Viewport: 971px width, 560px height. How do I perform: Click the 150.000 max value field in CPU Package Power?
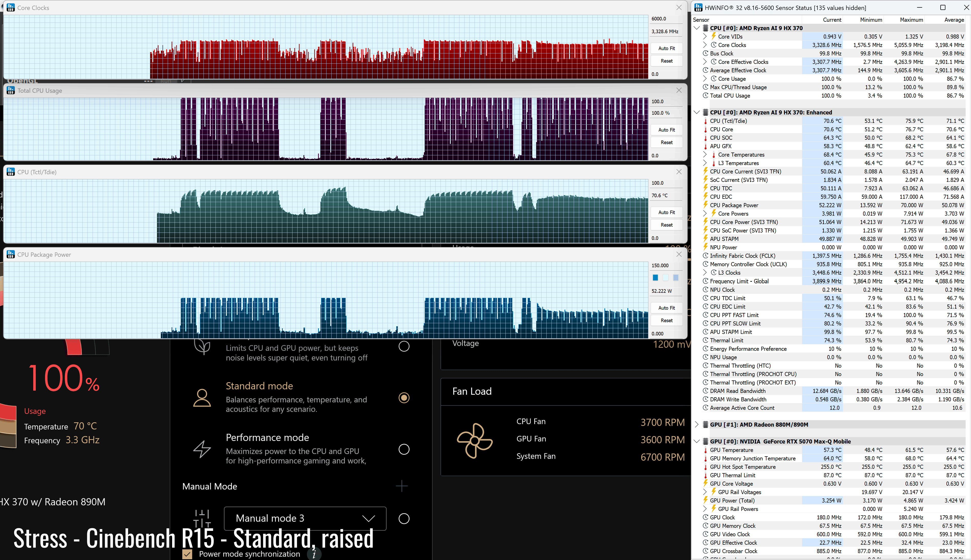(666, 265)
